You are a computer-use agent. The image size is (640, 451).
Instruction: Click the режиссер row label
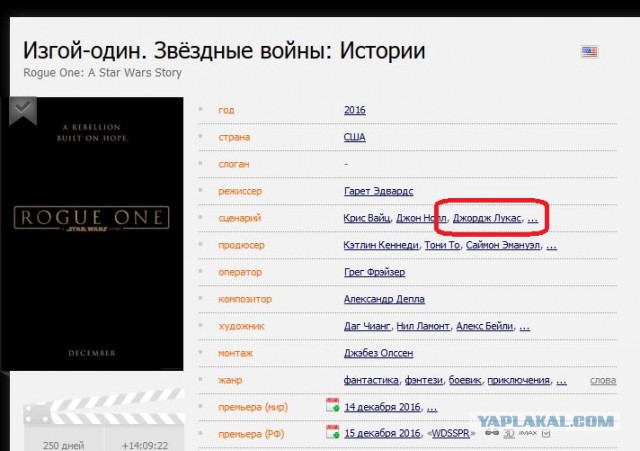point(240,191)
